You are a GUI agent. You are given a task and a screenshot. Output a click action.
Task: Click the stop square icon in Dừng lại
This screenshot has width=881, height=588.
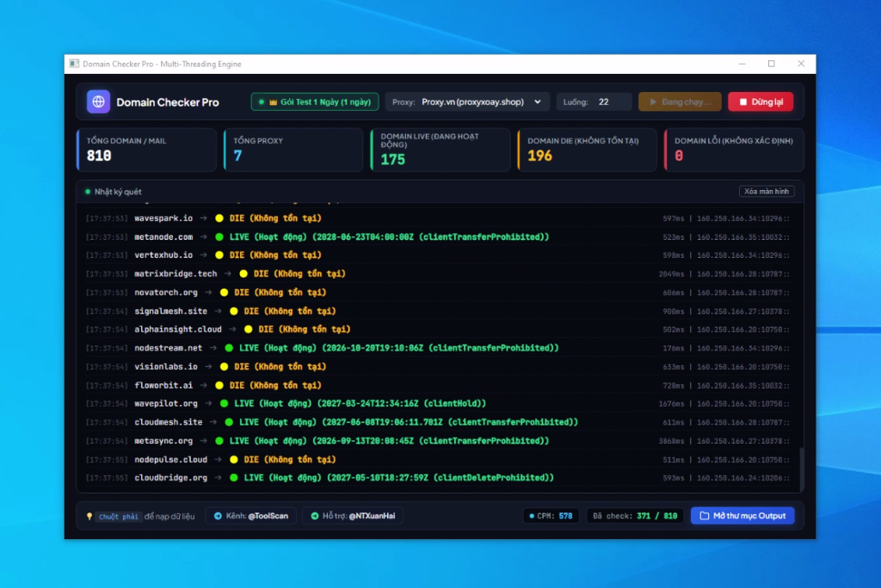742,101
